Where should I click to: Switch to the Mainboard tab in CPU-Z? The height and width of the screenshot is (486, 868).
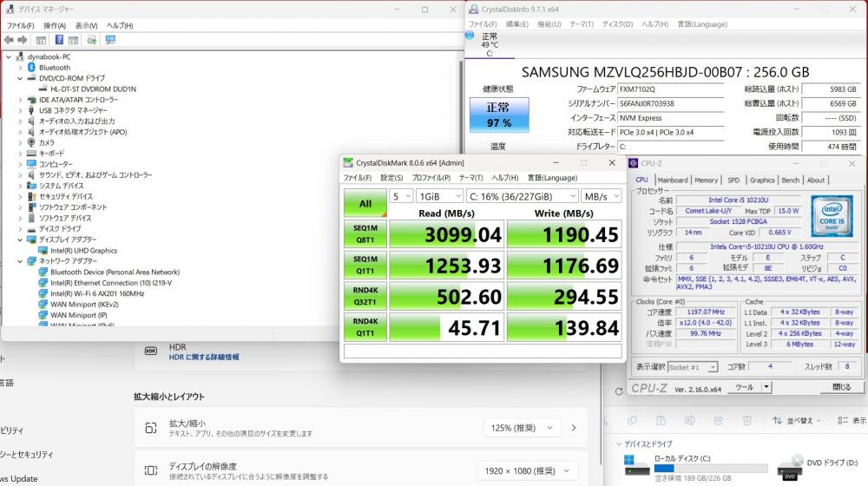(x=673, y=181)
